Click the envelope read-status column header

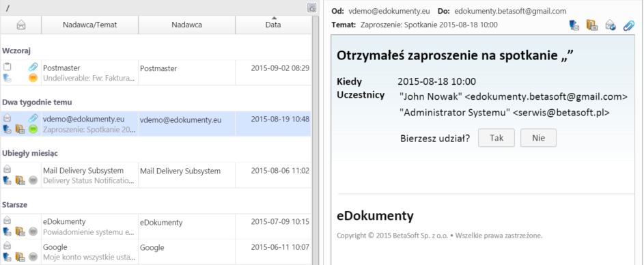point(21,25)
